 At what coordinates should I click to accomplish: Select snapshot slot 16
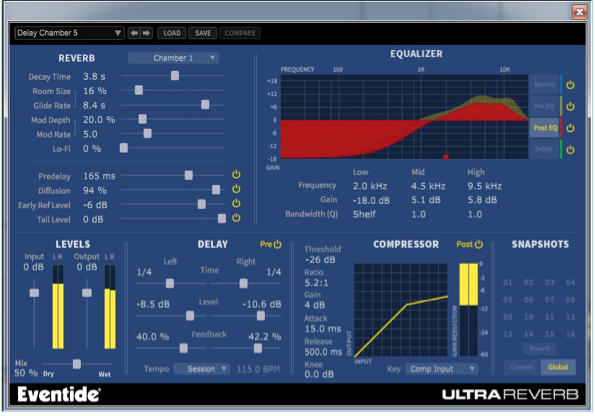click(x=570, y=334)
